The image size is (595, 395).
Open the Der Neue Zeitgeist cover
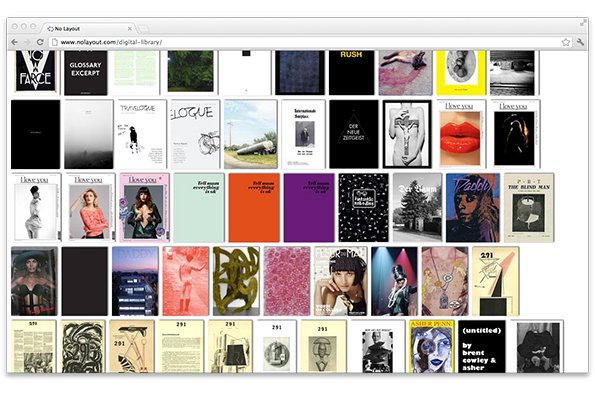click(354, 134)
